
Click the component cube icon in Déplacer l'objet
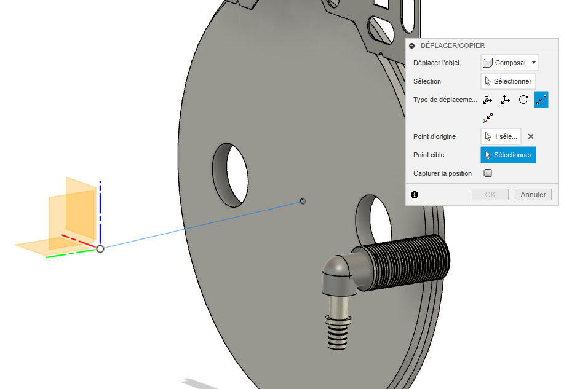pos(488,62)
